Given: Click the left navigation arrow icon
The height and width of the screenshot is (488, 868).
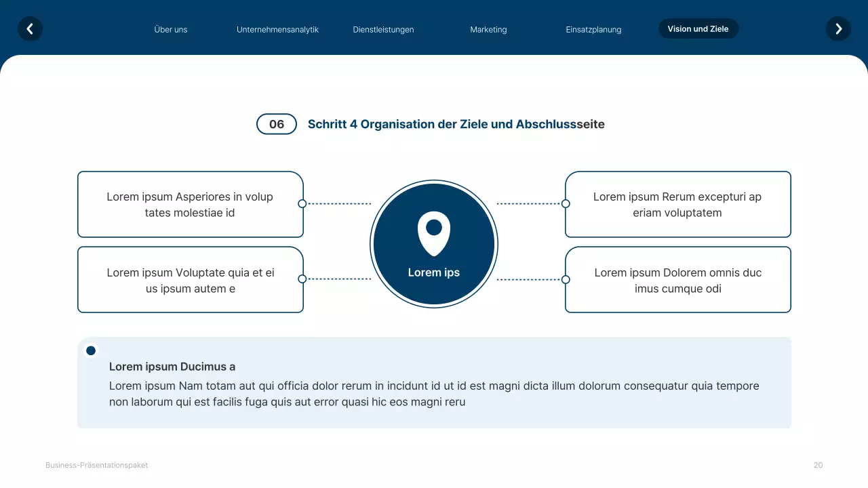Looking at the screenshot, I should tap(30, 29).
